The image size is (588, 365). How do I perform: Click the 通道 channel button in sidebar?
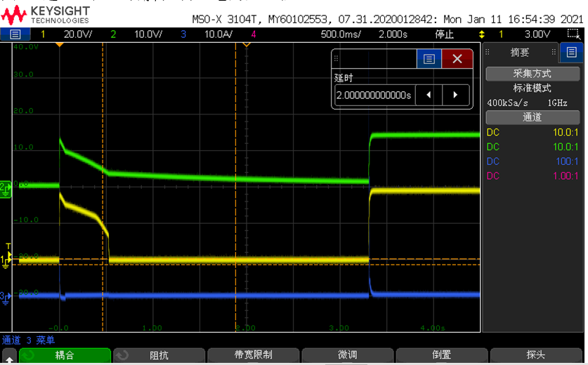(x=533, y=117)
